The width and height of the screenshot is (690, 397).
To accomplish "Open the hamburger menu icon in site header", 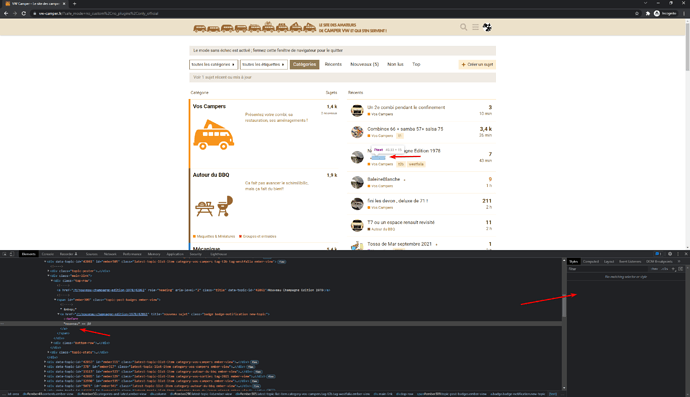I will 475,27.
